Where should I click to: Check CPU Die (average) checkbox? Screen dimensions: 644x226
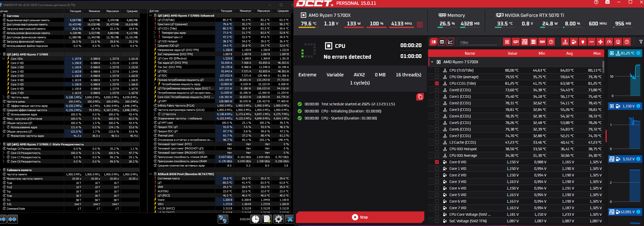coord(437,77)
